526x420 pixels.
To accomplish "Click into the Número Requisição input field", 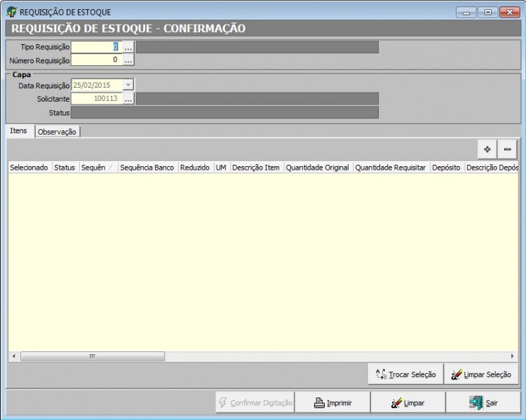I will click(96, 60).
